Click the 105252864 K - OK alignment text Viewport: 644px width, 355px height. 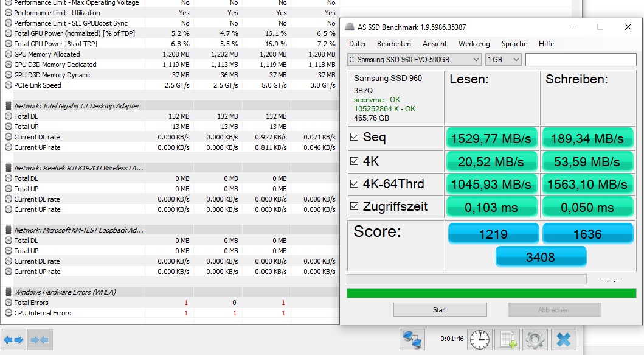pyautogui.click(x=384, y=108)
